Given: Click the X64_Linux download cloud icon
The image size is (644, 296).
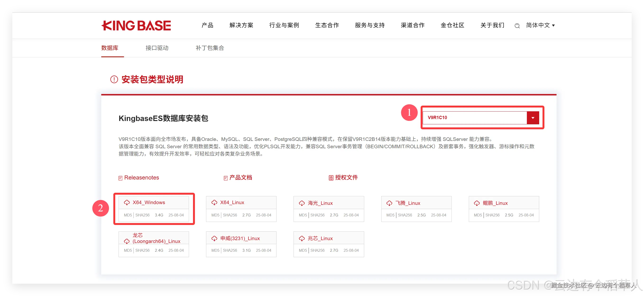Looking at the screenshot, I should tap(214, 202).
